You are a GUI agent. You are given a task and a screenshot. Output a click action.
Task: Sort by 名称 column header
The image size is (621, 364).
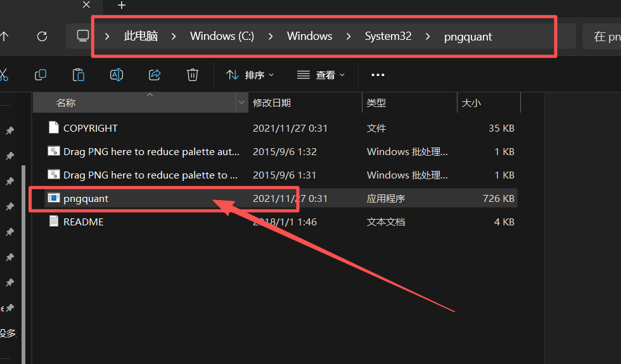134,103
